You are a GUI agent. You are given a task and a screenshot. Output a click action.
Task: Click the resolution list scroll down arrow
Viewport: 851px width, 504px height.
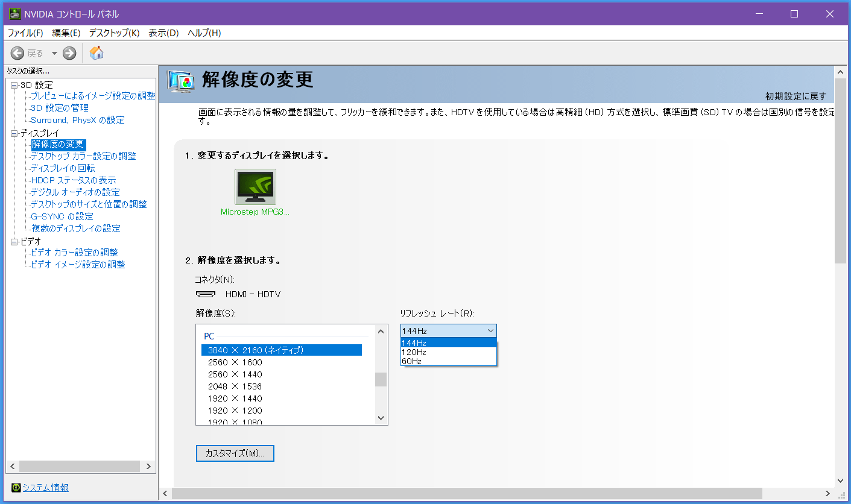point(381,418)
